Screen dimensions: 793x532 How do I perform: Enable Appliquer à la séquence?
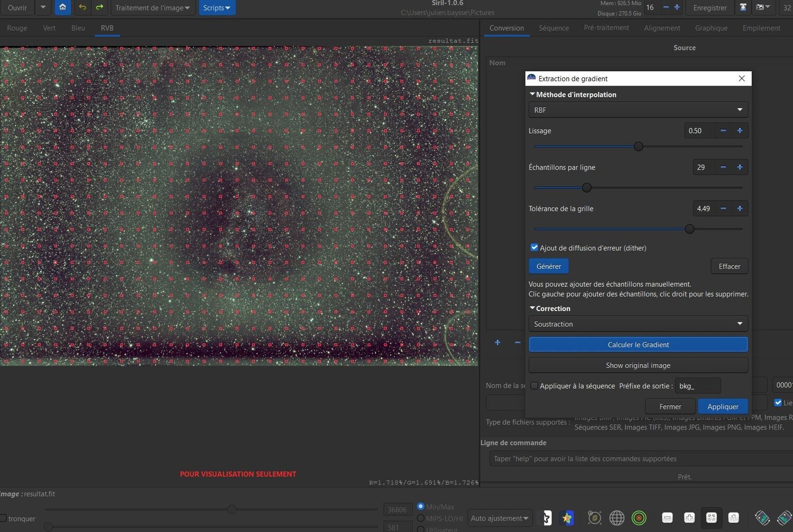click(x=534, y=386)
